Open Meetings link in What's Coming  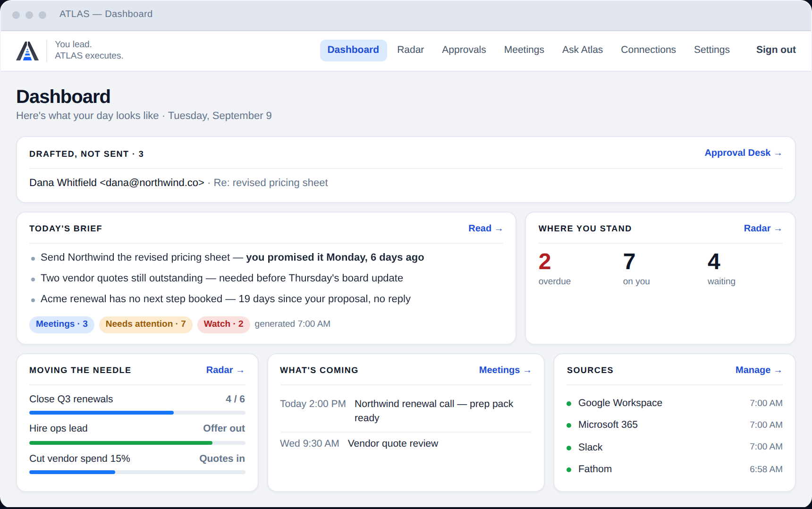point(505,370)
